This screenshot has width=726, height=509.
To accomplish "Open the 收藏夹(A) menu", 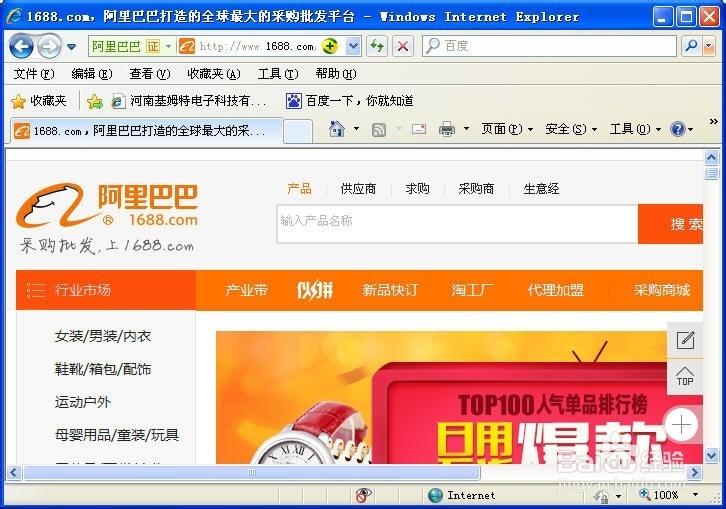I will 213,74.
